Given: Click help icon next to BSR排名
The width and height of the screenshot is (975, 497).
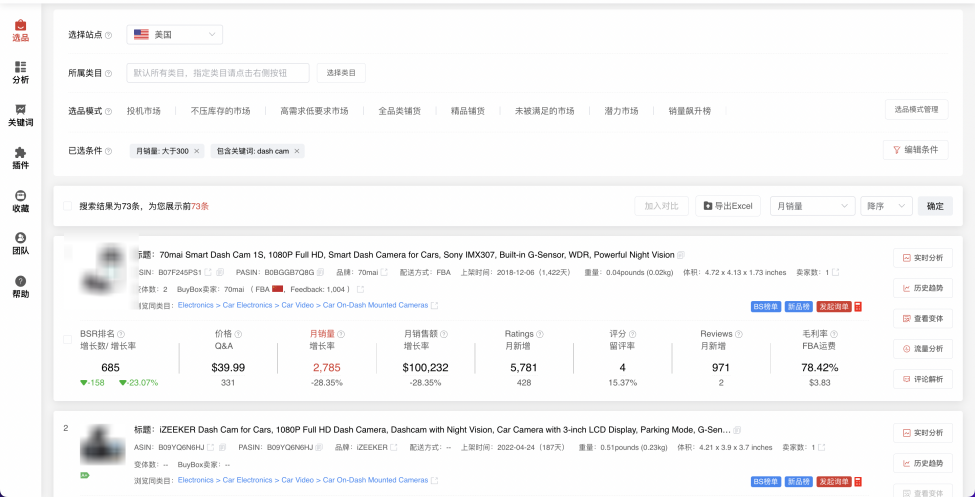Looking at the screenshot, I should pos(121,334).
